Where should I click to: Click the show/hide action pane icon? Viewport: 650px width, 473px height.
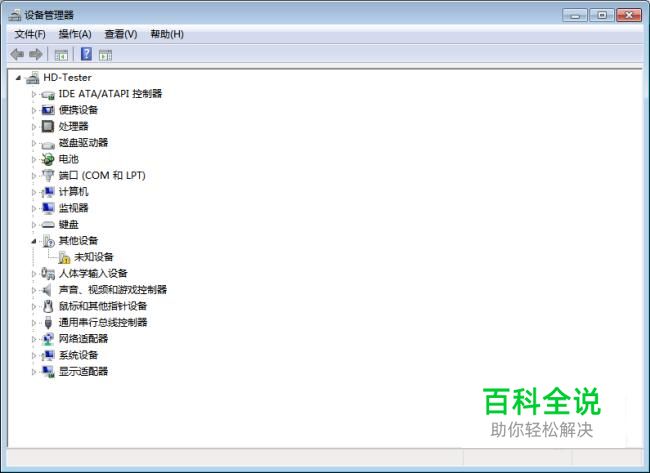pos(105,55)
